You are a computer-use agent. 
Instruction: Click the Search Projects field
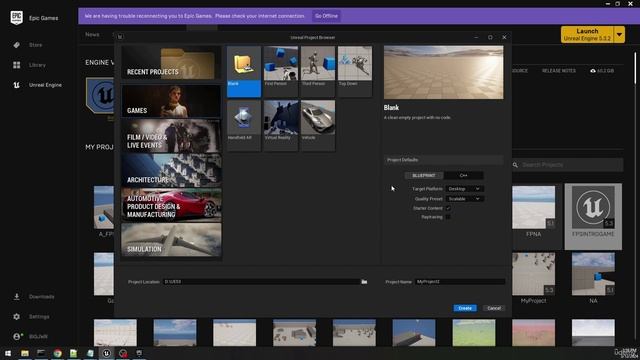pos(567,165)
